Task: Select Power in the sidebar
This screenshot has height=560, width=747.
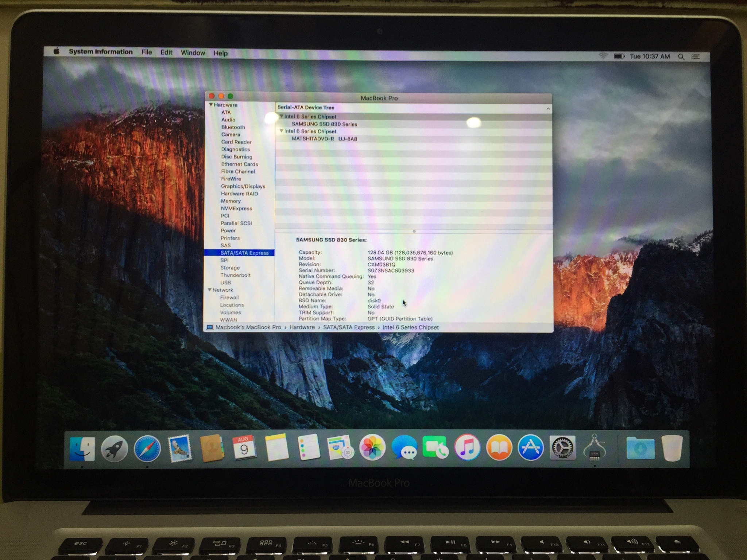Action: [x=228, y=230]
